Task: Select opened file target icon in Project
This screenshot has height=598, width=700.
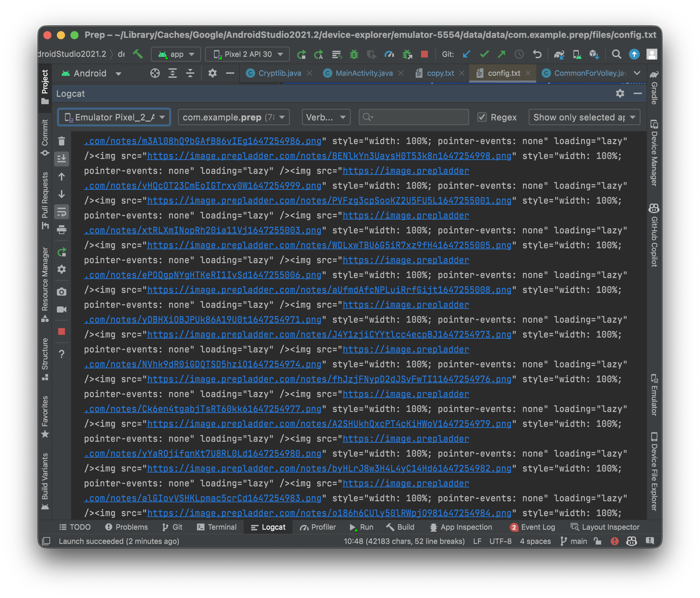Action: [x=155, y=73]
